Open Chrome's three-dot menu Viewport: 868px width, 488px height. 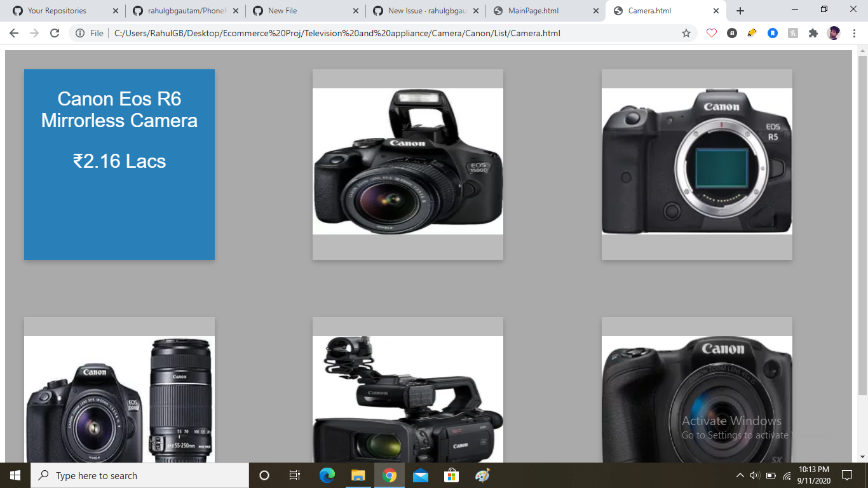[x=855, y=33]
